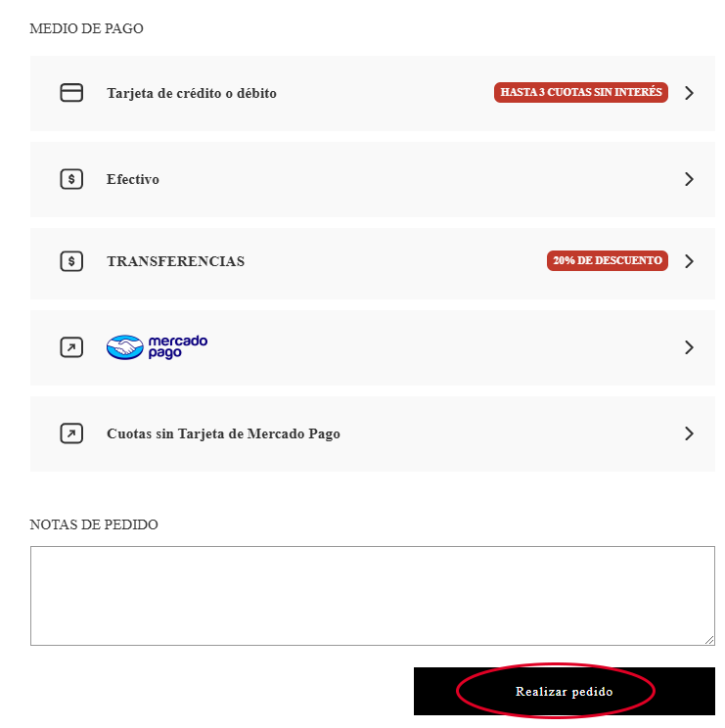Click the TRANSFERENCIAS dollar sign icon
Viewport: 725px width, 728px height.
(x=71, y=261)
